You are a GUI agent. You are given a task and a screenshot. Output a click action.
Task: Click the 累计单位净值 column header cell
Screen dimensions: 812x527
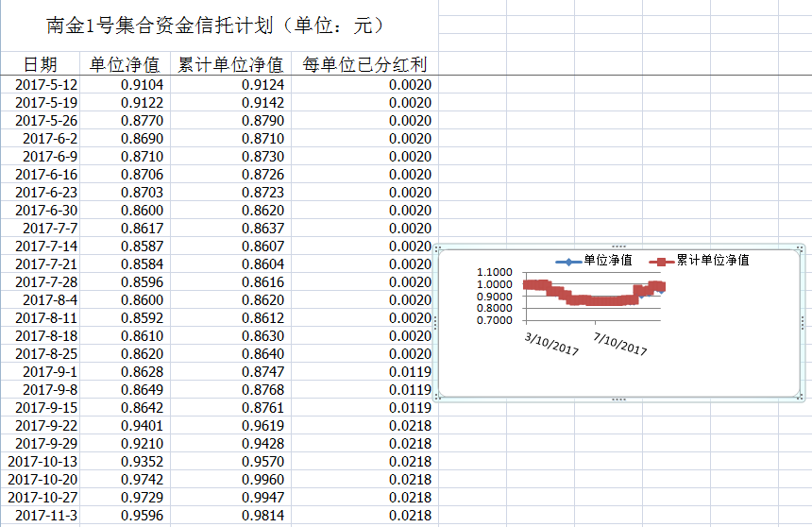(230, 64)
